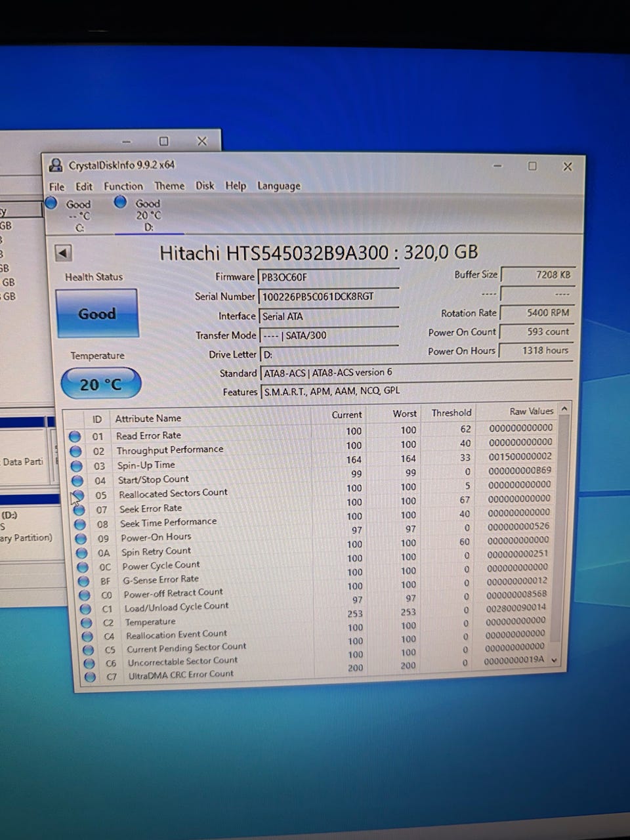Click the status icon for Temperature attribute
The height and width of the screenshot is (840, 630).
point(86,623)
